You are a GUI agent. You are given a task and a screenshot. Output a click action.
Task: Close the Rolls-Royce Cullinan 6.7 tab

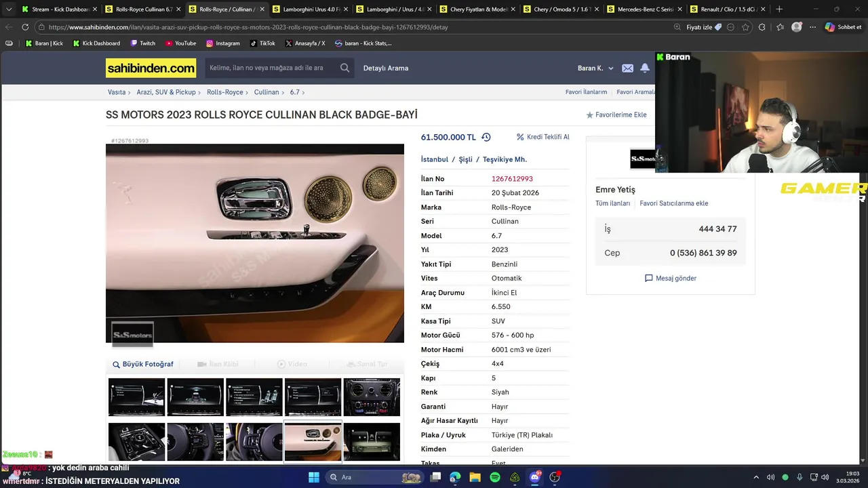coord(178,9)
